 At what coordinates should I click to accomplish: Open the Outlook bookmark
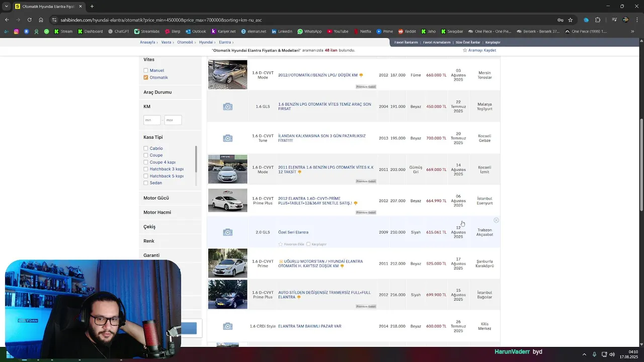pos(196,31)
